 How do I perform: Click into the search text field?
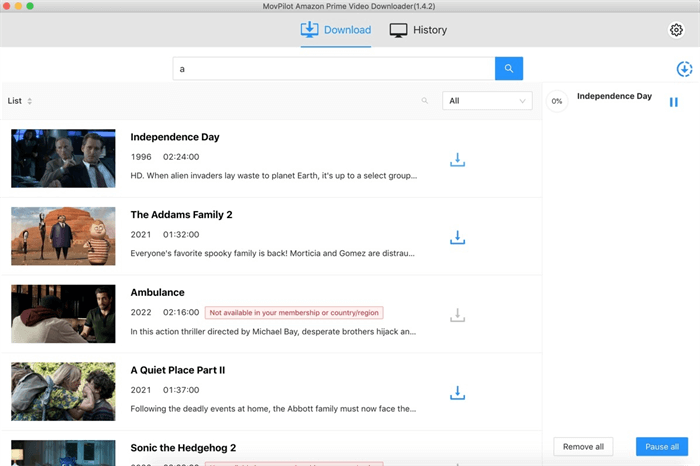click(x=334, y=68)
